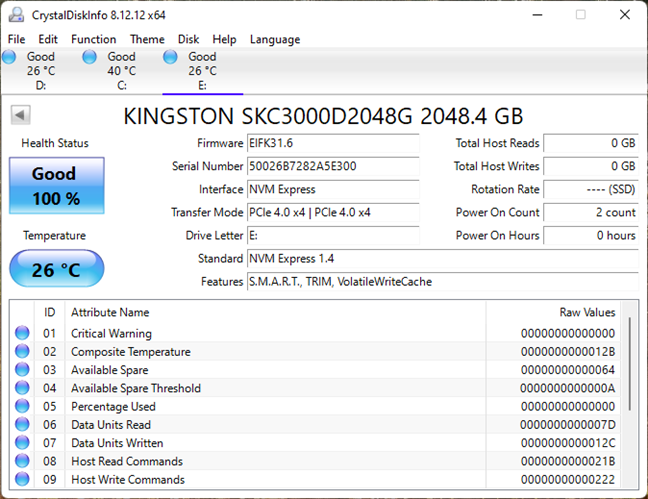Click the Attribute Name column header
648x499 pixels.
(x=110, y=312)
